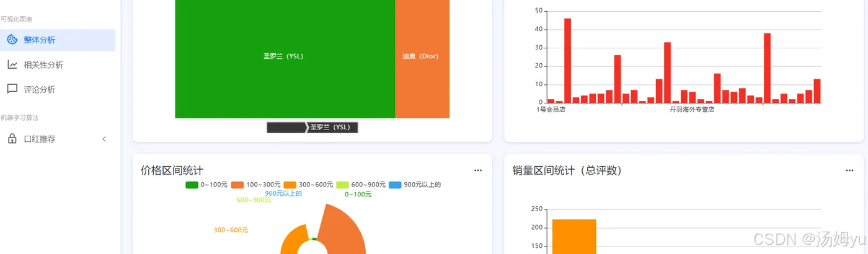Click the line chart icon beside 相关性分析
This screenshot has width=868, height=254.
tap(12, 64)
